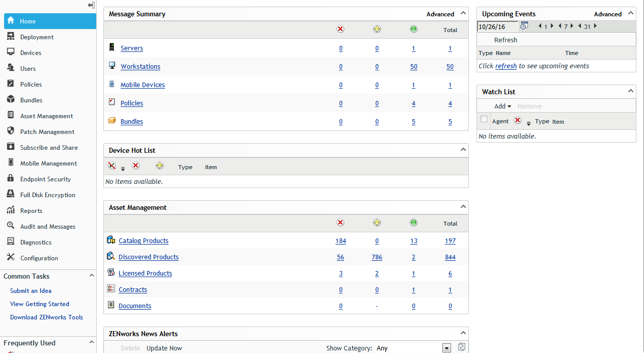Open the Workstations link

pyautogui.click(x=141, y=67)
